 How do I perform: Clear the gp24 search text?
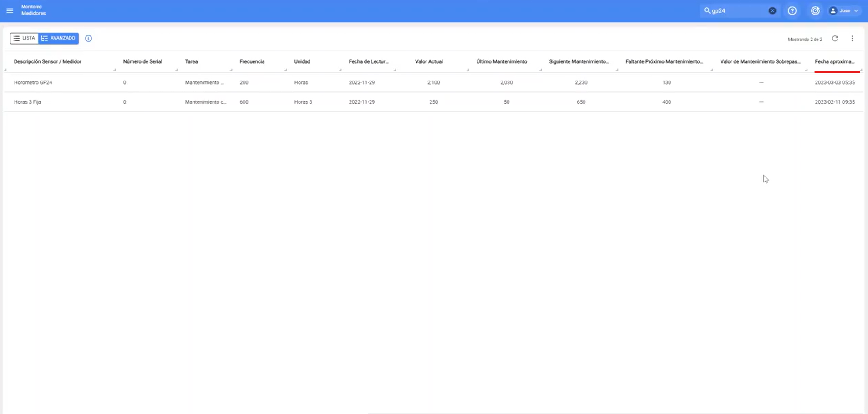click(772, 10)
